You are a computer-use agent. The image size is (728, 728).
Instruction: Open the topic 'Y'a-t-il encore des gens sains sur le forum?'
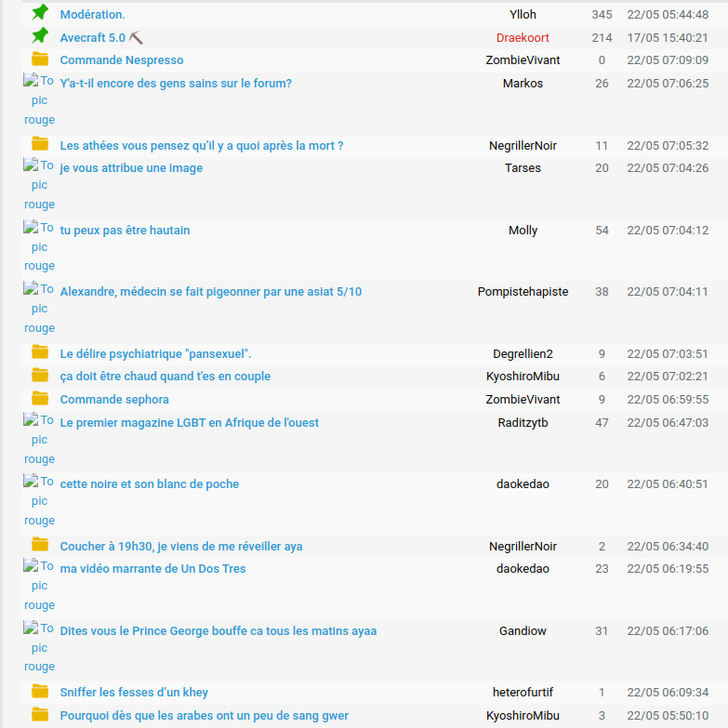tap(176, 84)
